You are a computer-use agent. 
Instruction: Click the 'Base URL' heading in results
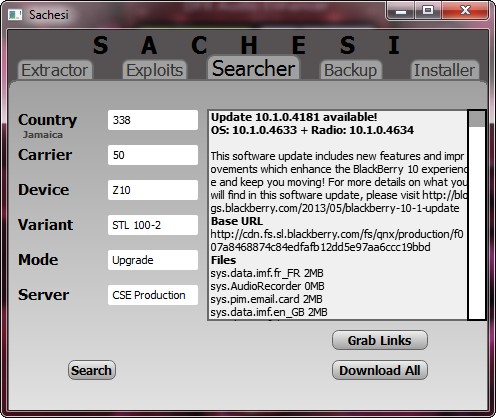click(x=237, y=221)
